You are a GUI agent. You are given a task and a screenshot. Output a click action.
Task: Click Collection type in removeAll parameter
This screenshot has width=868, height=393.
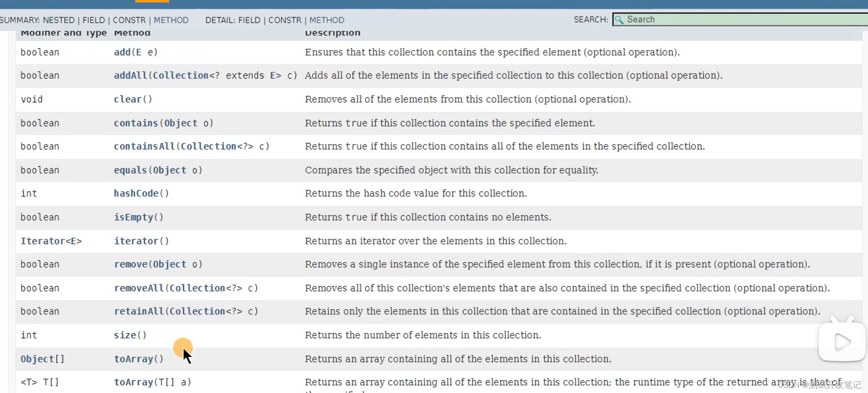pyautogui.click(x=197, y=288)
